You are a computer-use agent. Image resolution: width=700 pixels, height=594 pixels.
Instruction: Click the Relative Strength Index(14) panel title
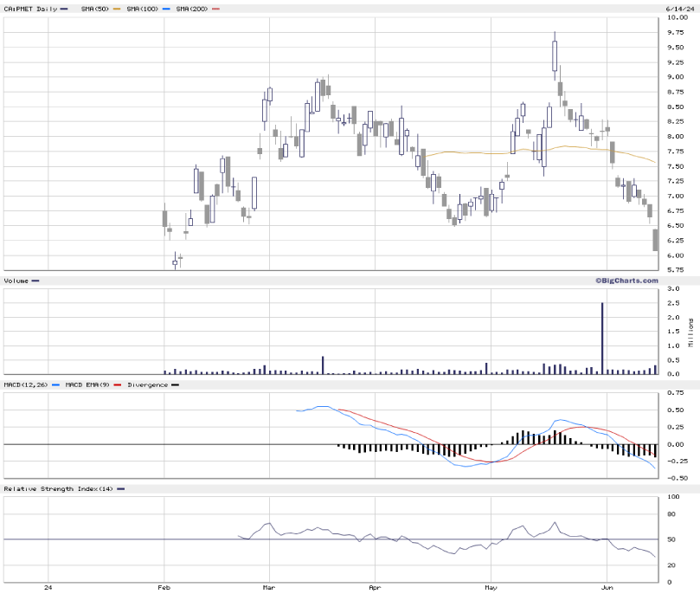[58, 489]
